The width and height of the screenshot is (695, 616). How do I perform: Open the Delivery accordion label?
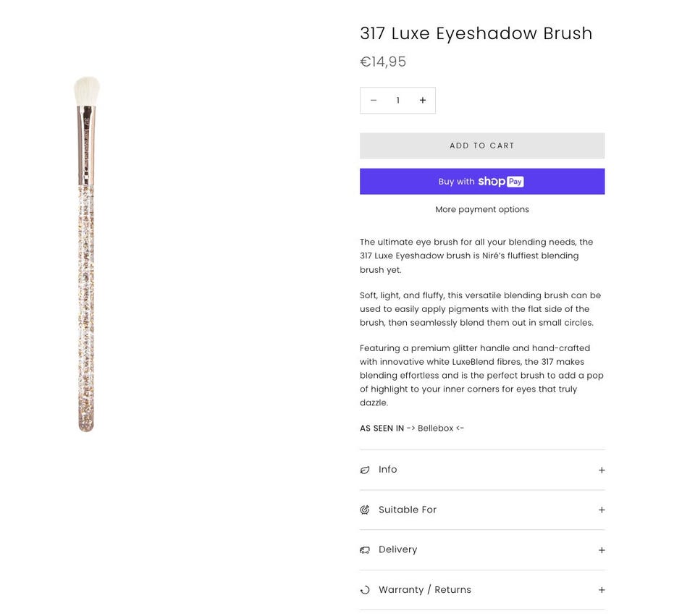tap(398, 550)
